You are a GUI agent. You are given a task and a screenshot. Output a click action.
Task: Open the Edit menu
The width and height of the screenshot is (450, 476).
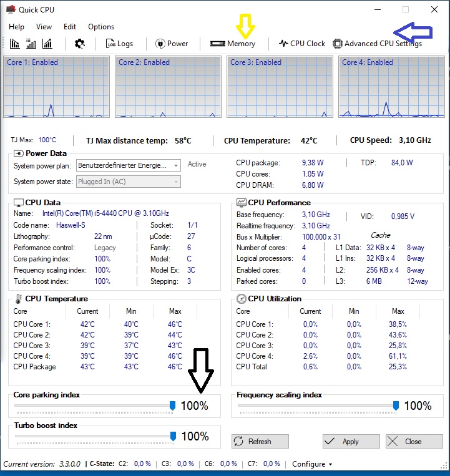(70, 27)
